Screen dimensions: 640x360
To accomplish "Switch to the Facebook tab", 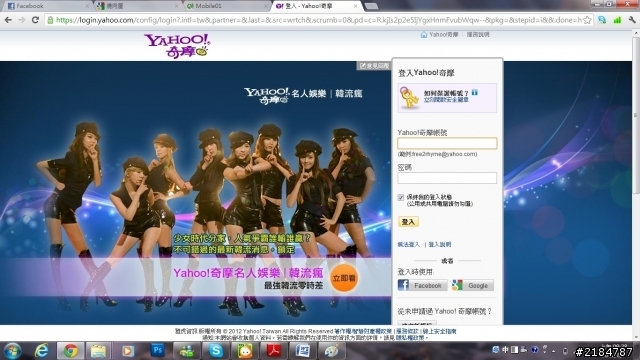I will 47,6.
